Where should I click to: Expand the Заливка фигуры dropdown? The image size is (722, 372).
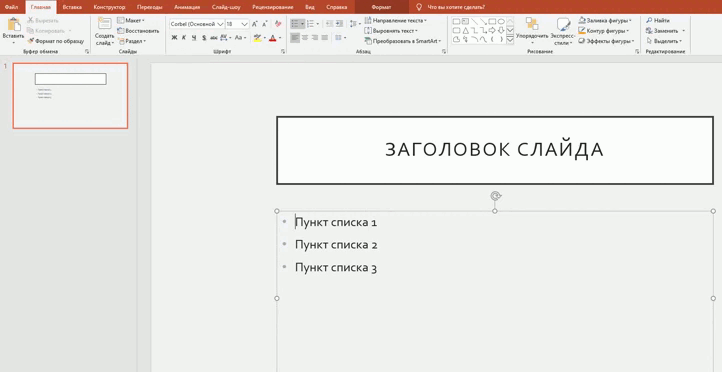pyautogui.click(x=630, y=21)
